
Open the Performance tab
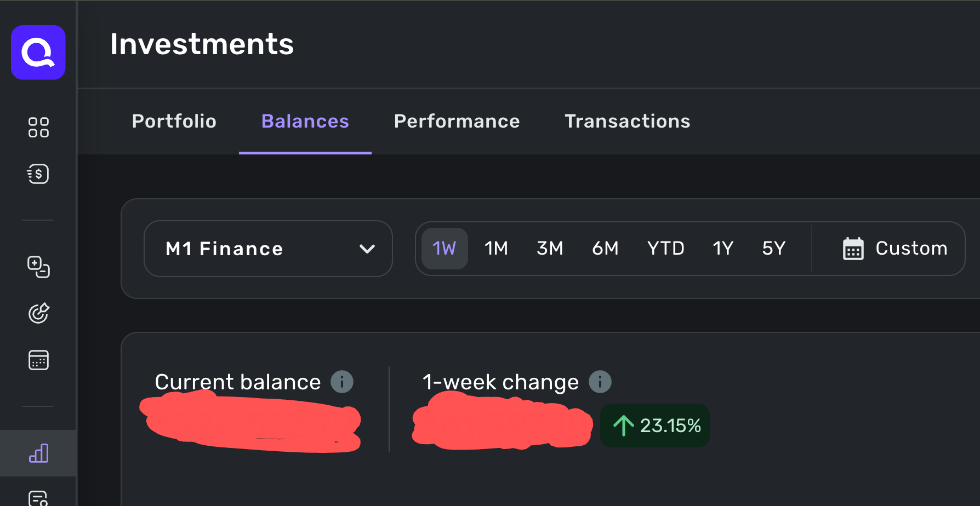click(457, 121)
